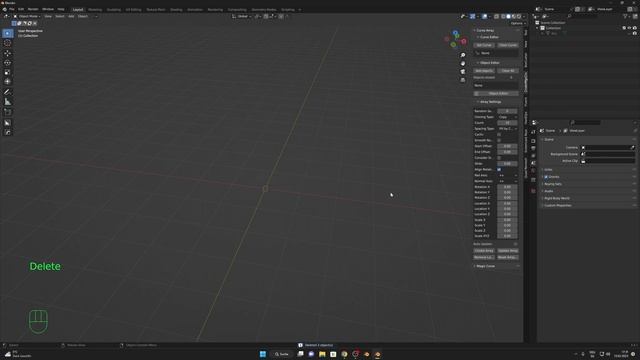The image size is (640, 360).
Task: Open the Edit menu
Action: [21, 9]
